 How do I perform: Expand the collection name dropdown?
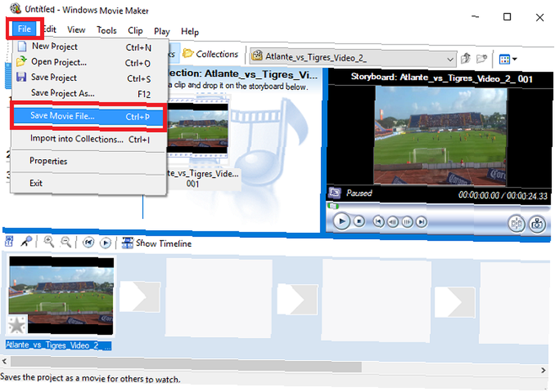[450, 59]
